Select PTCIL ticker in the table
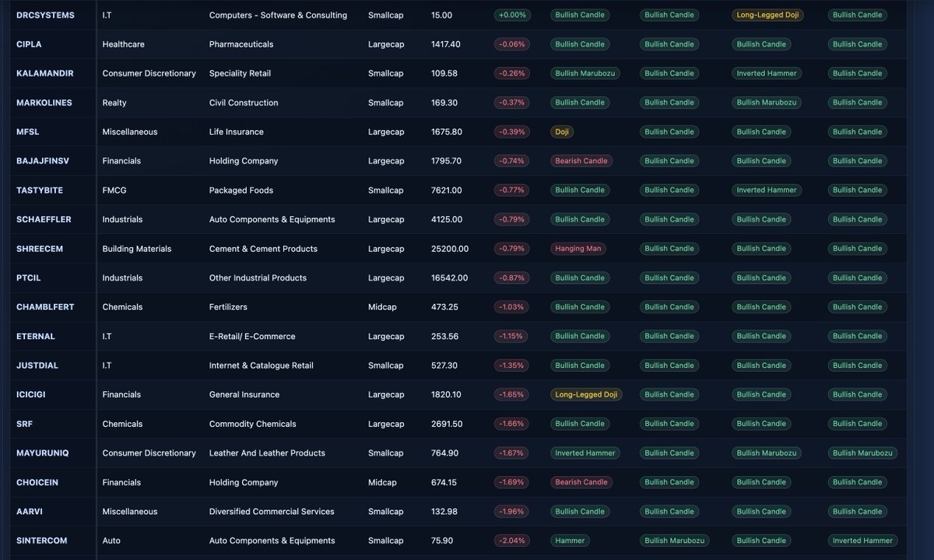934x560 pixels. tap(30, 278)
